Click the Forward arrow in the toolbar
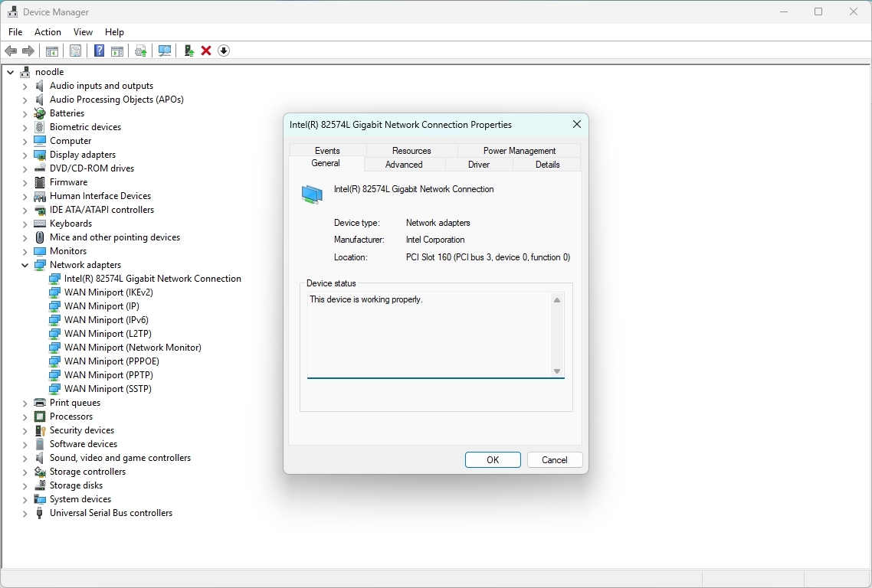 [x=28, y=51]
